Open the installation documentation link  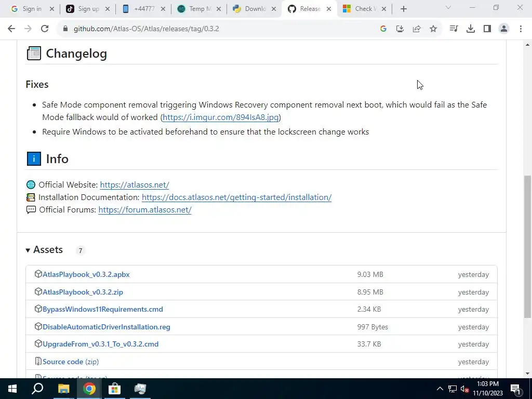tap(236, 197)
